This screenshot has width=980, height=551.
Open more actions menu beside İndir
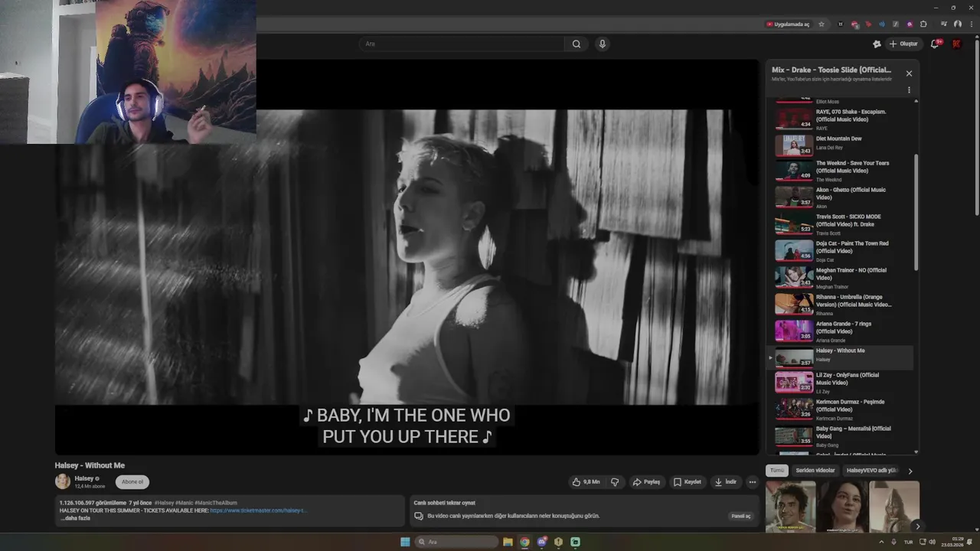[x=753, y=482]
